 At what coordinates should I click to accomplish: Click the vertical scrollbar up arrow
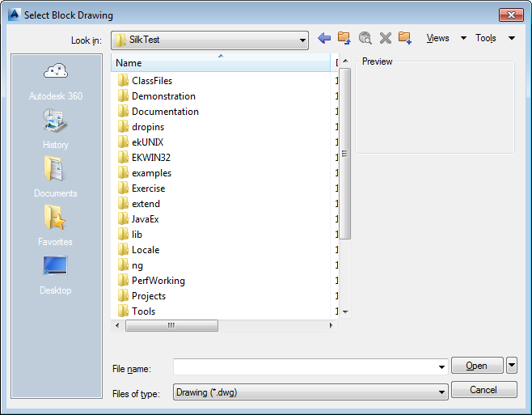pyautogui.click(x=345, y=61)
